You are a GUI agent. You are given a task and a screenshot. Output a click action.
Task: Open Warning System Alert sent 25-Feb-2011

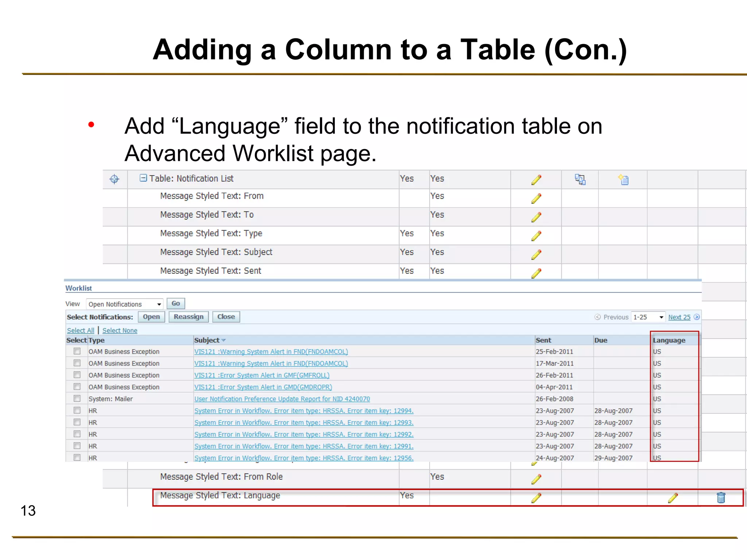point(271,351)
